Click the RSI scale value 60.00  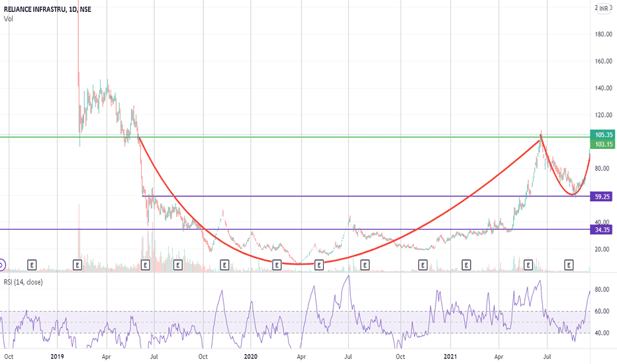point(602,311)
